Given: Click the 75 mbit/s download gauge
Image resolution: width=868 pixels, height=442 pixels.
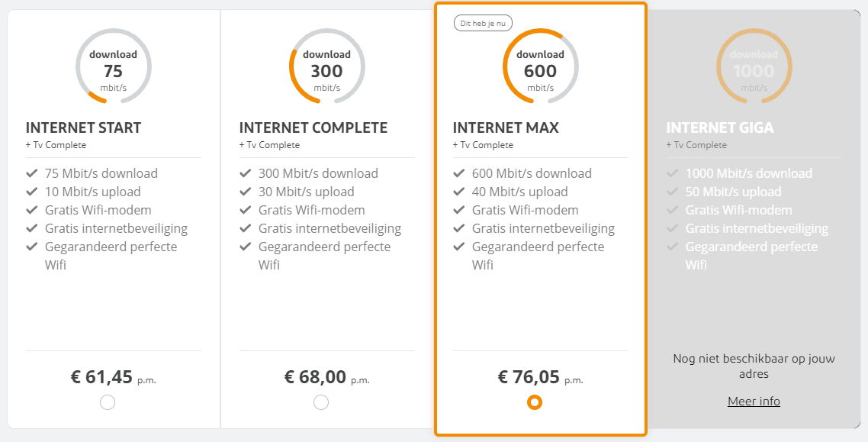Looking at the screenshot, I should [x=114, y=66].
